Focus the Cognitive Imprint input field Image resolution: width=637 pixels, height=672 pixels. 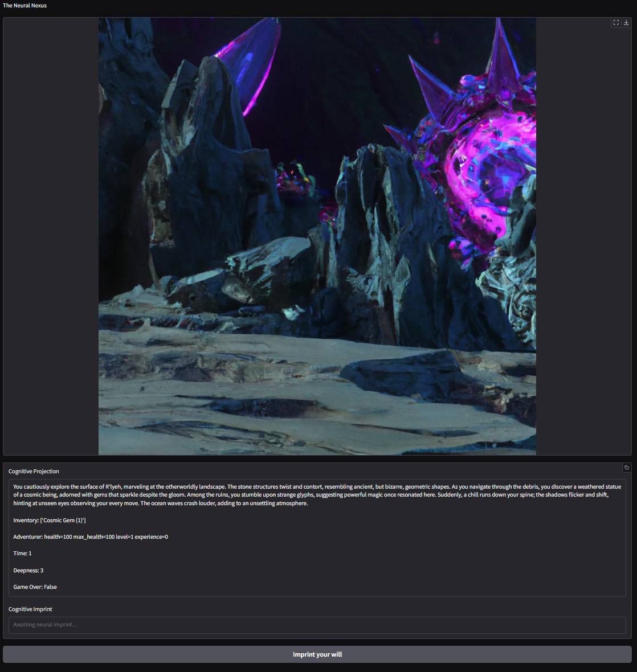click(x=317, y=625)
